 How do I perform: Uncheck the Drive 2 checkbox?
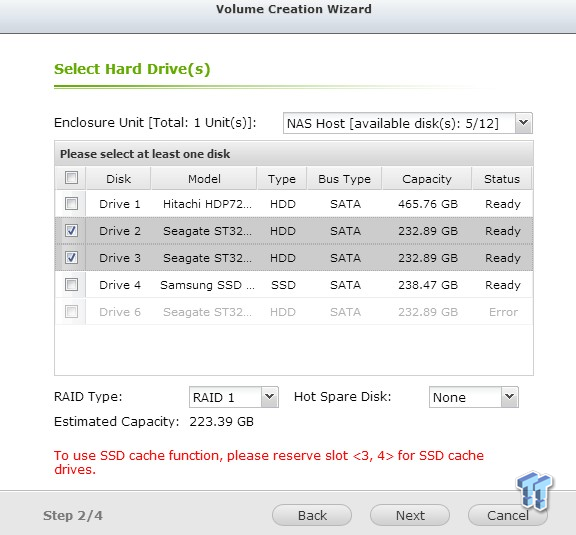pos(71,231)
